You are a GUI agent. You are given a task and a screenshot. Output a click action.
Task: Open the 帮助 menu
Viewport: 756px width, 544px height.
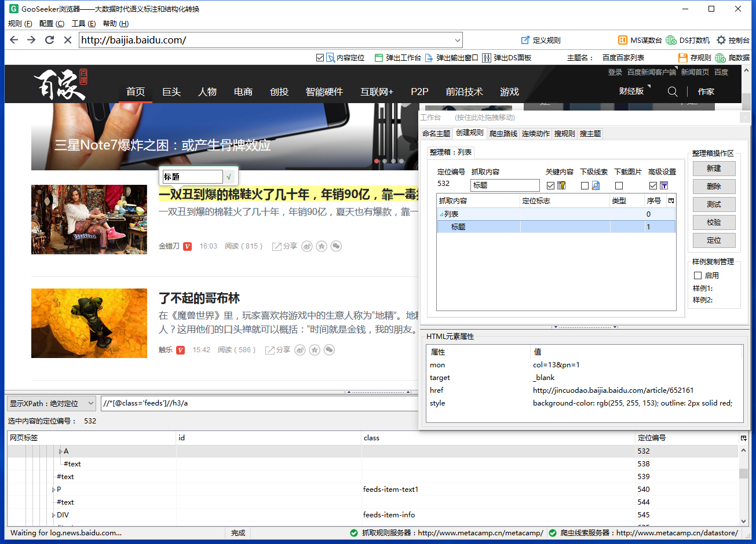pyautogui.click(x=115, y=24)
